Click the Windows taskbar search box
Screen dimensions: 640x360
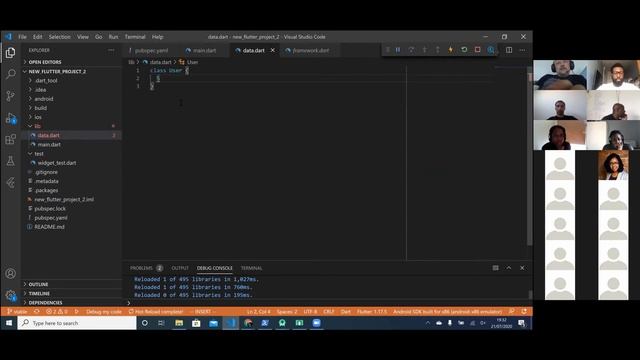(77, 323)
